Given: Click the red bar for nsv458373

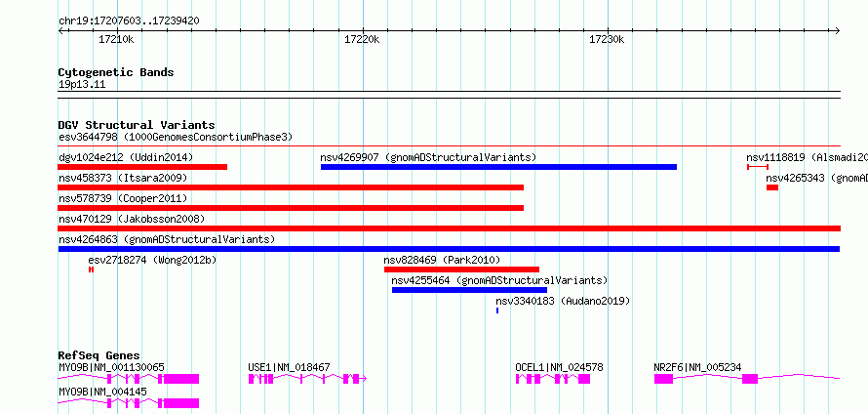Looking at the screenshot, I should (x=291, y=187).
